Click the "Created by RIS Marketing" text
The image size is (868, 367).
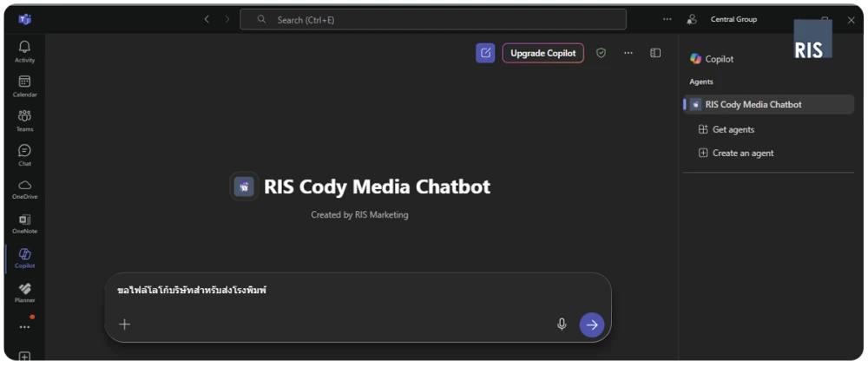coord(360,215)
